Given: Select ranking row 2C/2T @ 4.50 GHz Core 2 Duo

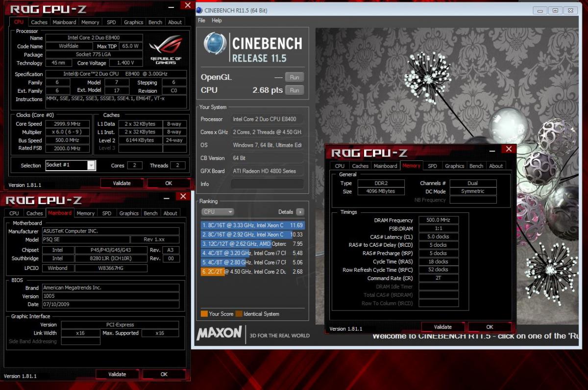Looking at the screenshot, I should [253, 272].
